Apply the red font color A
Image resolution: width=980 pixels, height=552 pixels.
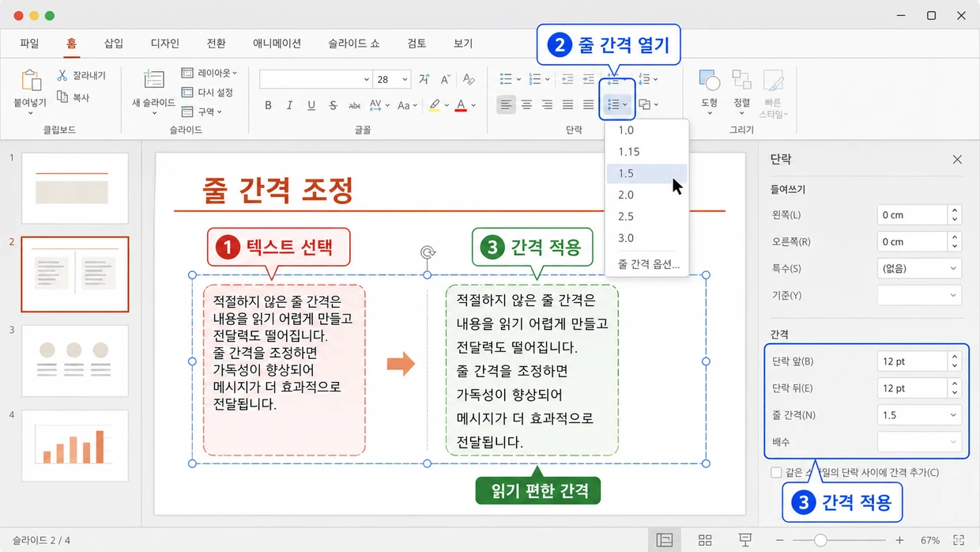(x=461, y=105)
